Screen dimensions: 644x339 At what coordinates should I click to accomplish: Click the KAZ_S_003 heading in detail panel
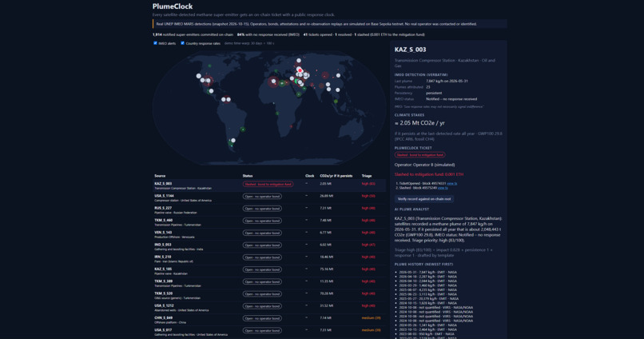tap(411, 50)
